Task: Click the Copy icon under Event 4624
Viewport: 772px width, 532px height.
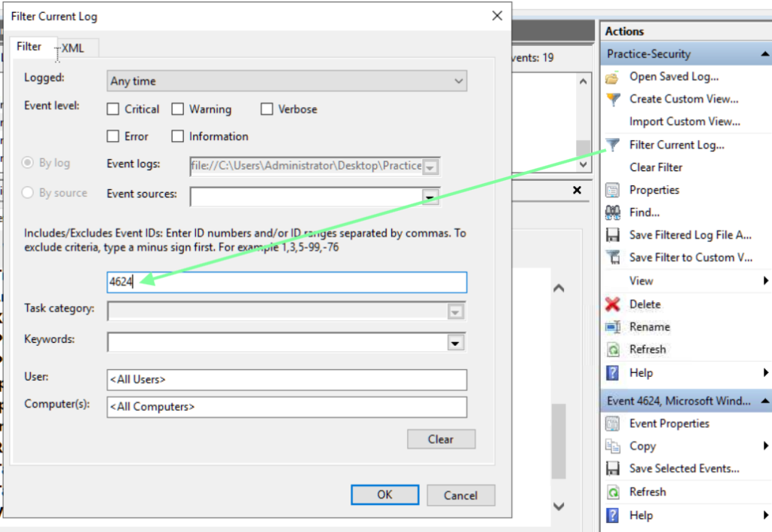Action: point(613,446)
